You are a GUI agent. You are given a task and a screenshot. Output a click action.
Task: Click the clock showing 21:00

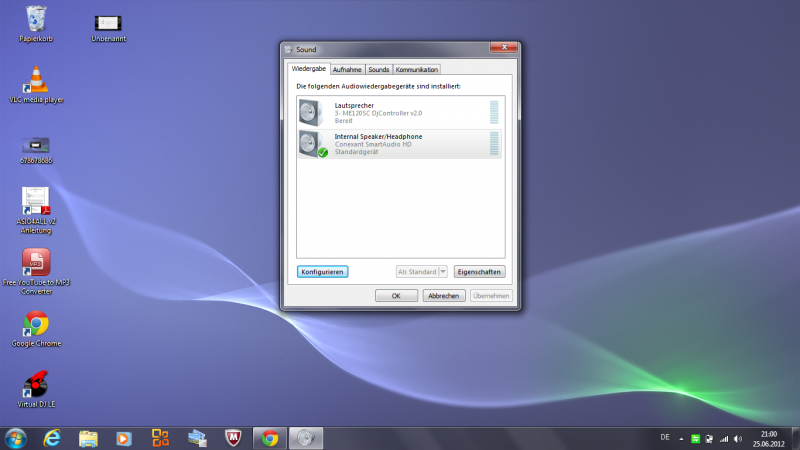(x=768, y=438)
